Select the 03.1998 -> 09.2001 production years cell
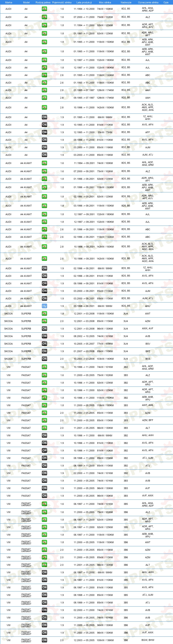The height and width of the screenshot is (644, 173). pyautogui.click(x=84, y=306)
